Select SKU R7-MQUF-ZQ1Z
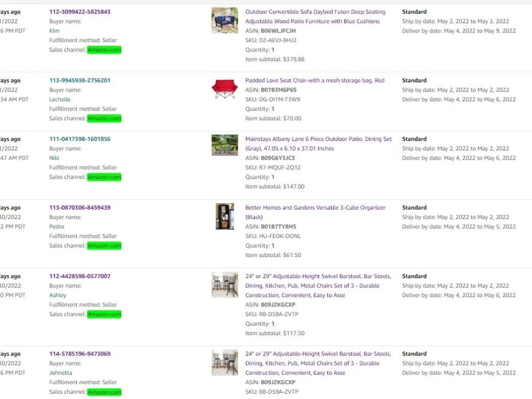 pos(280,167)
